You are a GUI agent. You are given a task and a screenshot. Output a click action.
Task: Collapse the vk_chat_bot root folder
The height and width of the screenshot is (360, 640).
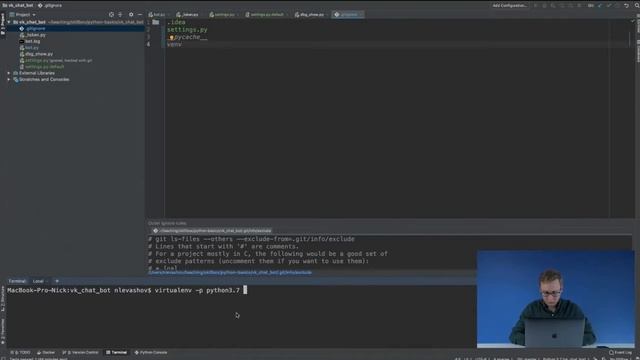[9, 22]
